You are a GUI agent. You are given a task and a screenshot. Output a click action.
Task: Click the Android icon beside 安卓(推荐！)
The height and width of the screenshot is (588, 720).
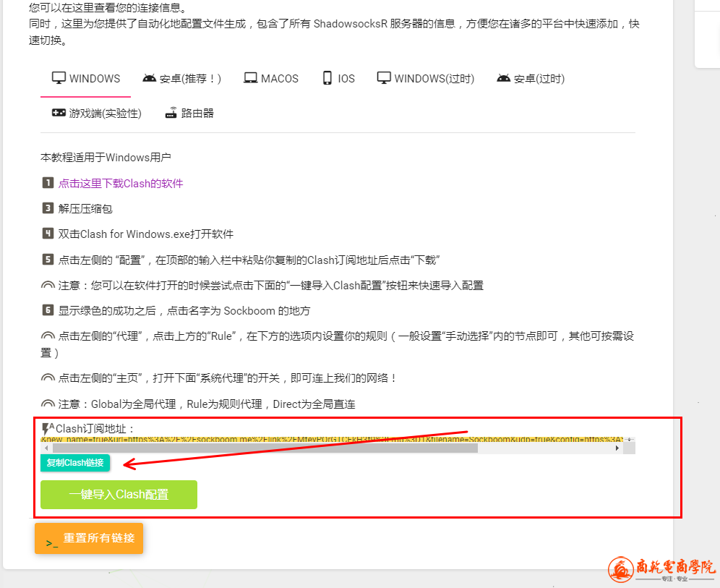pos(149,78)
